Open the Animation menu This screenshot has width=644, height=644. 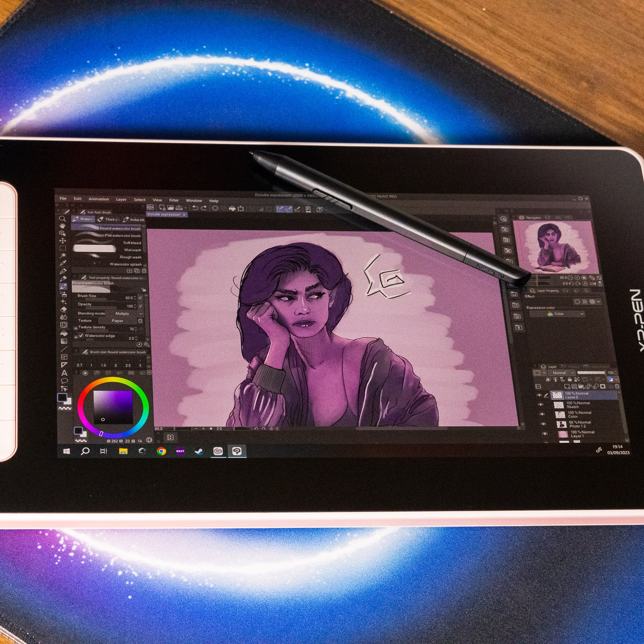[x=99, y=199]
